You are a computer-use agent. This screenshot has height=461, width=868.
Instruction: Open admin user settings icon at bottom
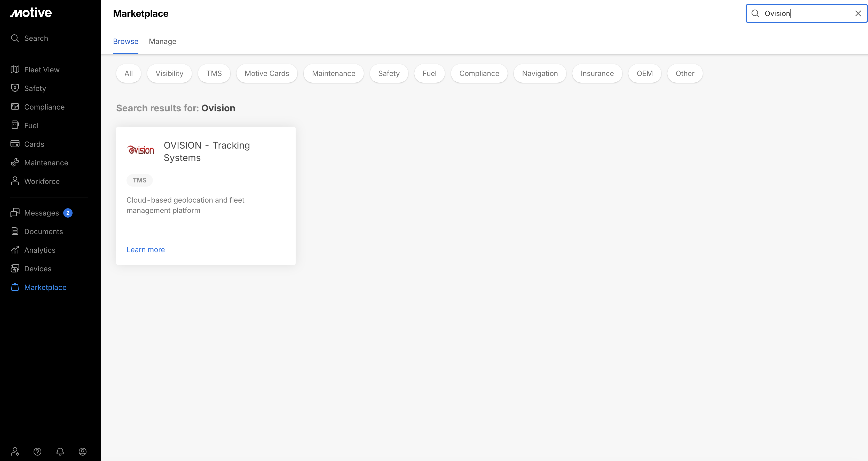point(15,451)
